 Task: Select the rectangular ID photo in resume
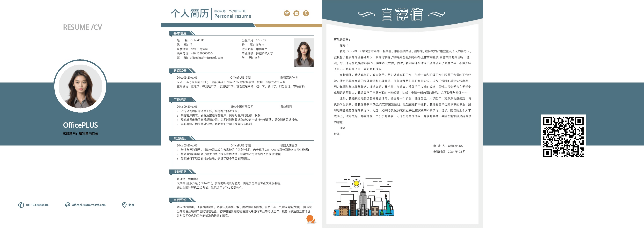pos(304,52)
